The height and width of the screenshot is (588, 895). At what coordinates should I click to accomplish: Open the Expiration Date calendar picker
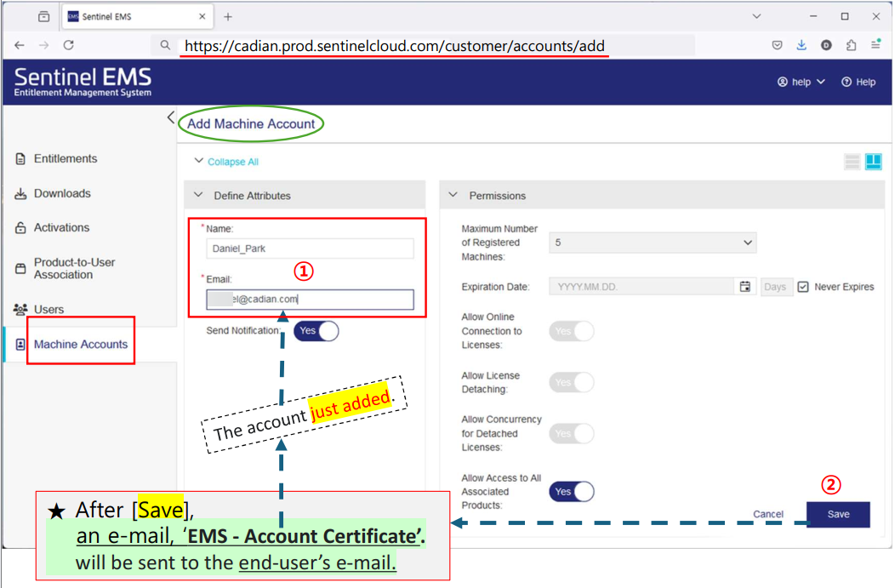745,287
